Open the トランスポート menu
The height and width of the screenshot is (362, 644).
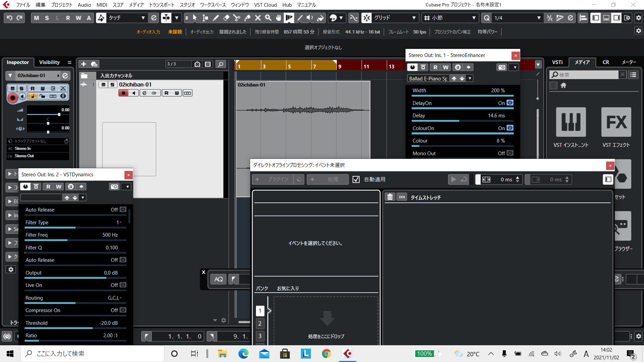click(x=162, y=5)
